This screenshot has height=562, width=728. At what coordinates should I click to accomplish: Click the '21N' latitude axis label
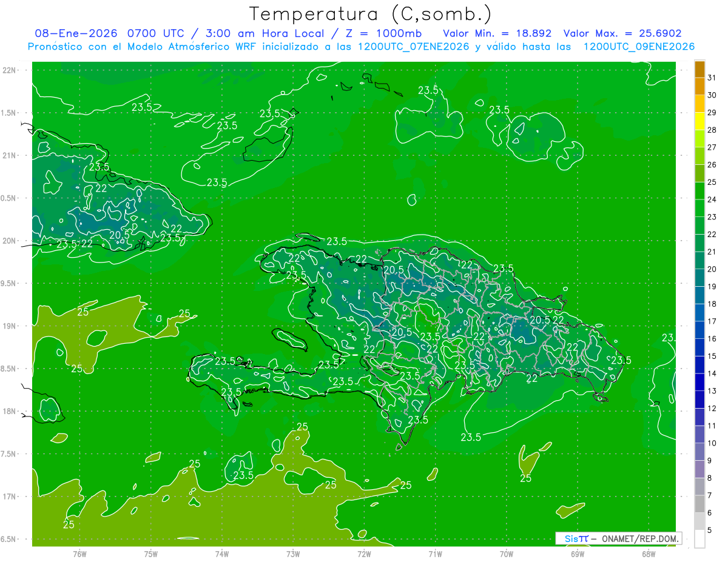pos(9,155)
